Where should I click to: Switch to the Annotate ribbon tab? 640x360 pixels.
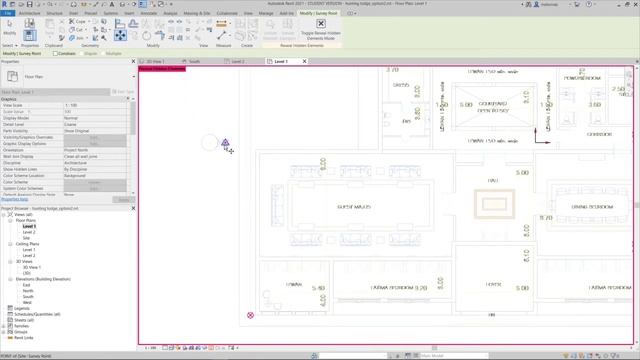pyautogui.click(x=149, y=13)
